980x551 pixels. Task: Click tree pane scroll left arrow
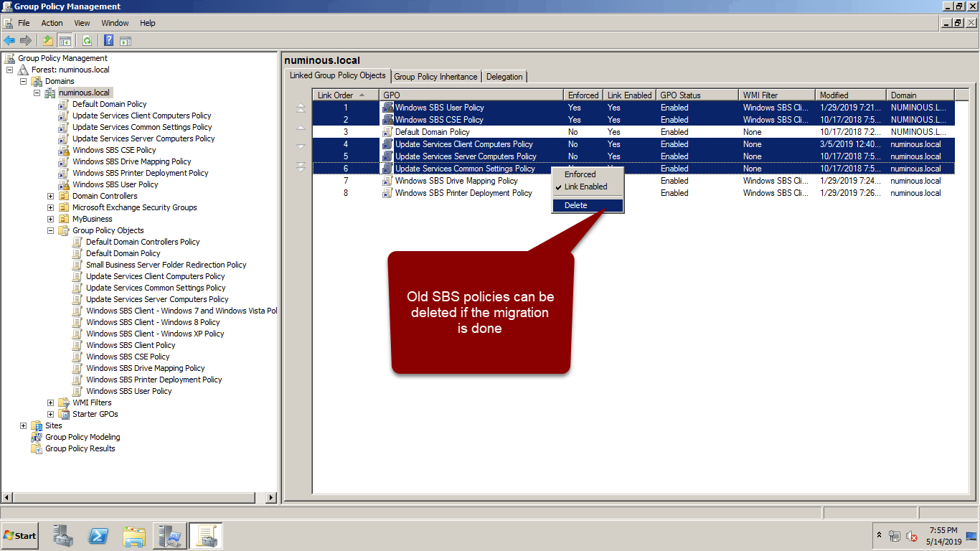7,497
